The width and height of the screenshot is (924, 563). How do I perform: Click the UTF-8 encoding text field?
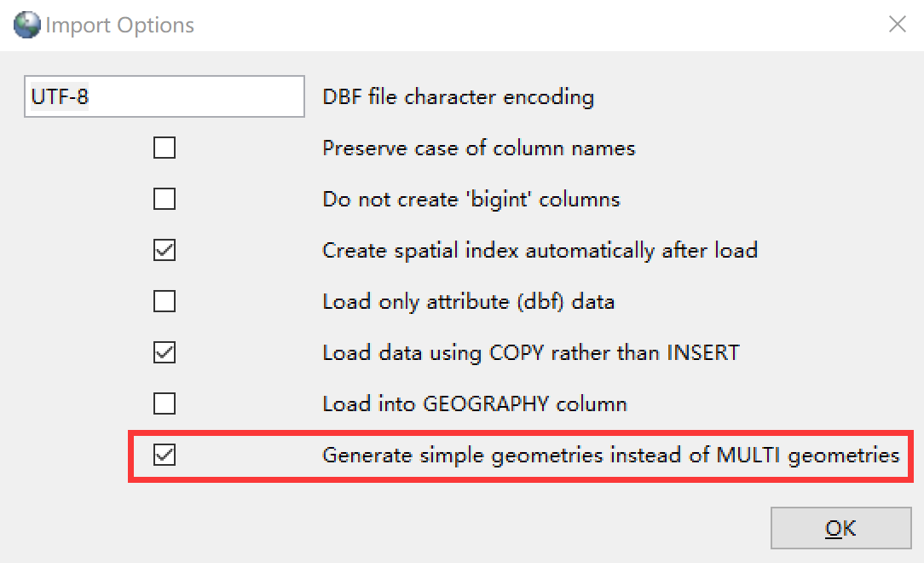(164, 96)
